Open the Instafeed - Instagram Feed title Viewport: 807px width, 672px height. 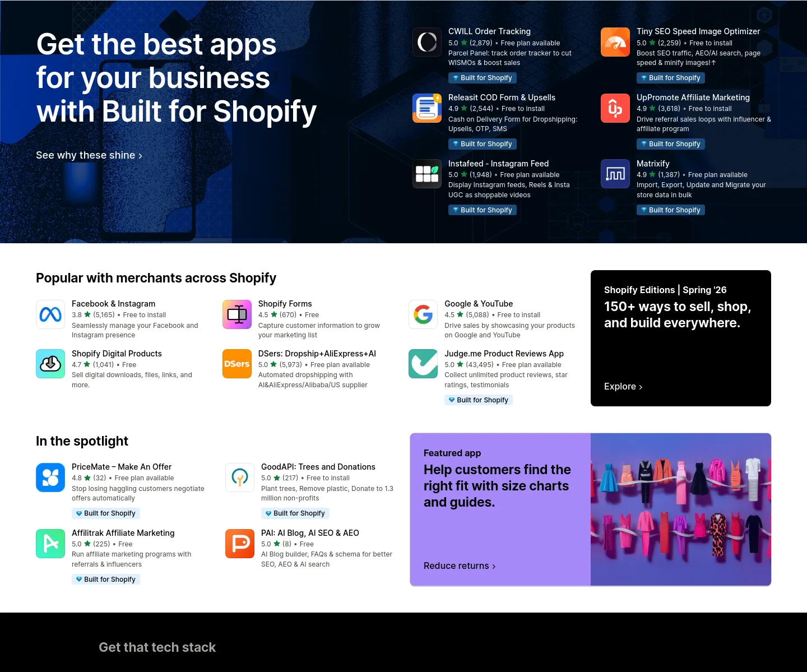498,164
